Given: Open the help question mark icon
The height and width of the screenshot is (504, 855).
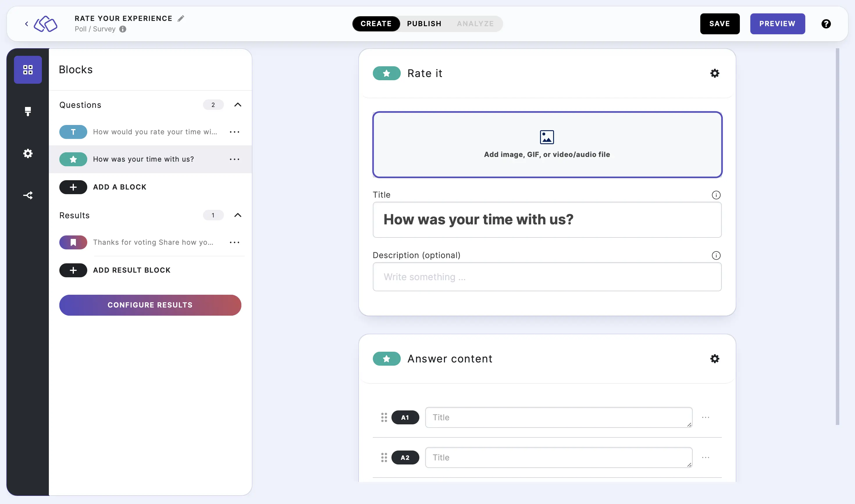Looking at the screenshot, I should (x=826, y=24).
